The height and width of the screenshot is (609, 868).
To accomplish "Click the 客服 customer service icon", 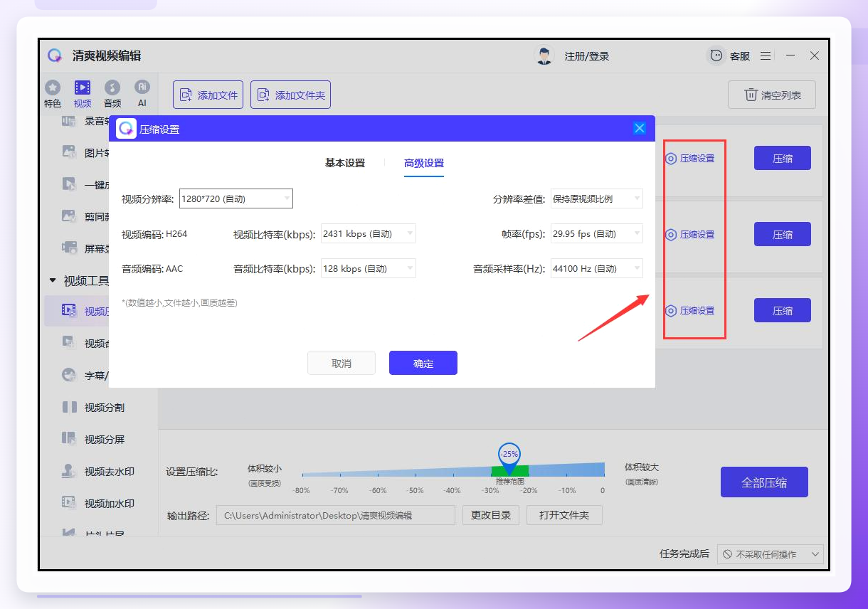I will coord(716,55).
